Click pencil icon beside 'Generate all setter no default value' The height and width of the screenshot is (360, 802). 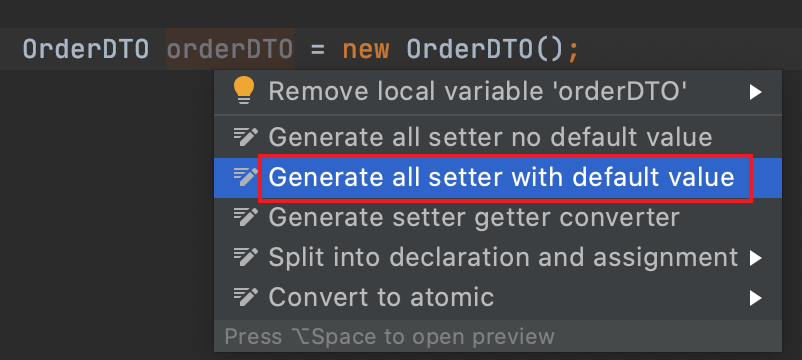point(246,137)
